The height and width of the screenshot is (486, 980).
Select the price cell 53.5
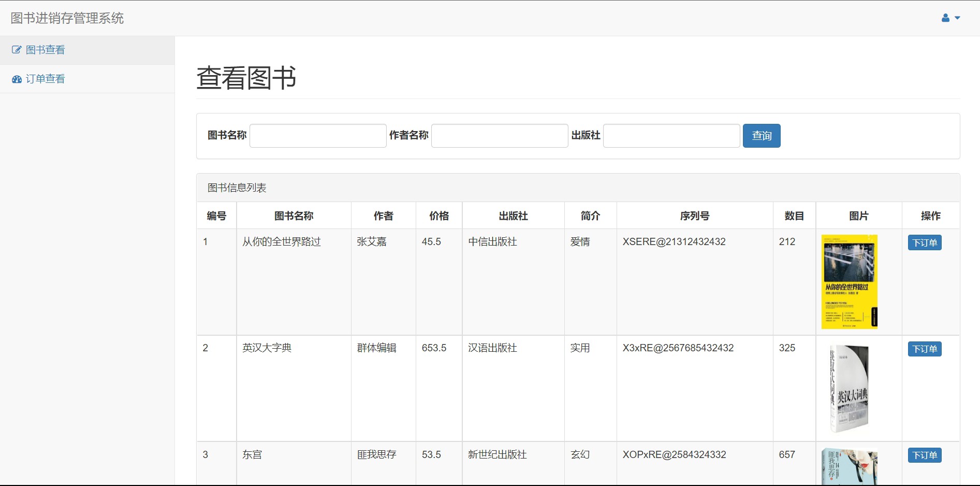(x=431, y=454)
